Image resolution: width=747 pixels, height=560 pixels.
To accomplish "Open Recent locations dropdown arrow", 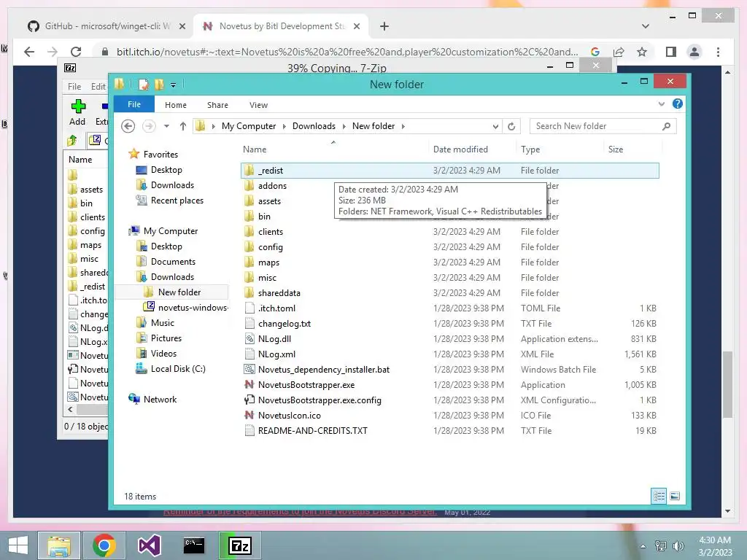I will pyautogui.click(x=166, y=126).
